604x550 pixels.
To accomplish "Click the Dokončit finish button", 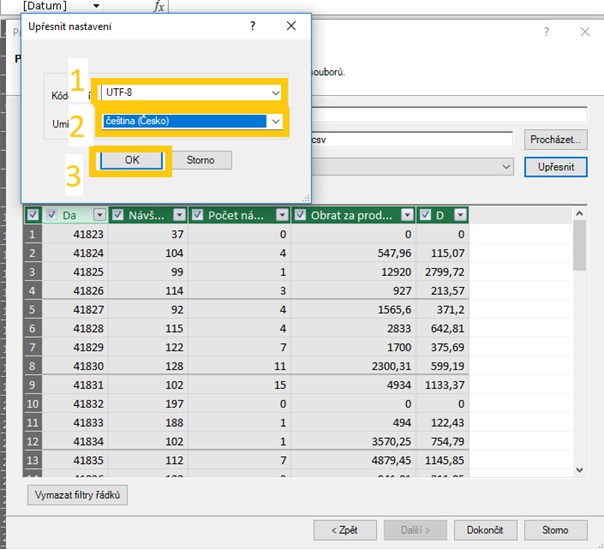I will [x=485, y=530].
